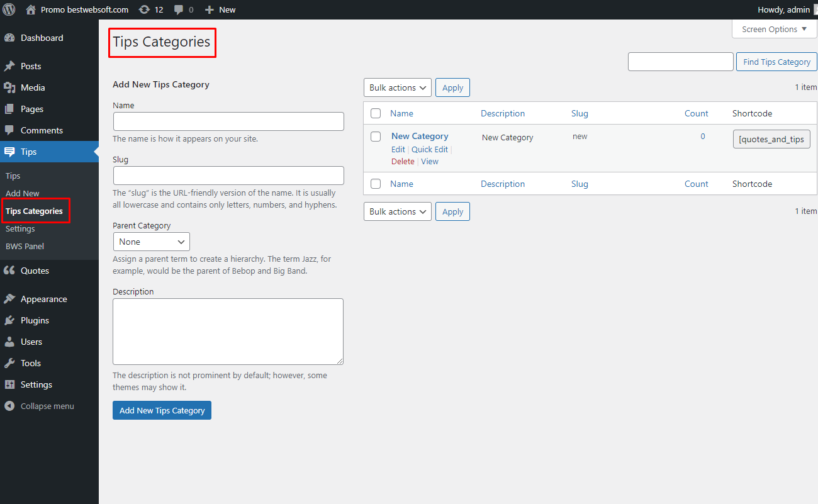Open Add New under Tips

pyautogui.click(x=23, y=193)
